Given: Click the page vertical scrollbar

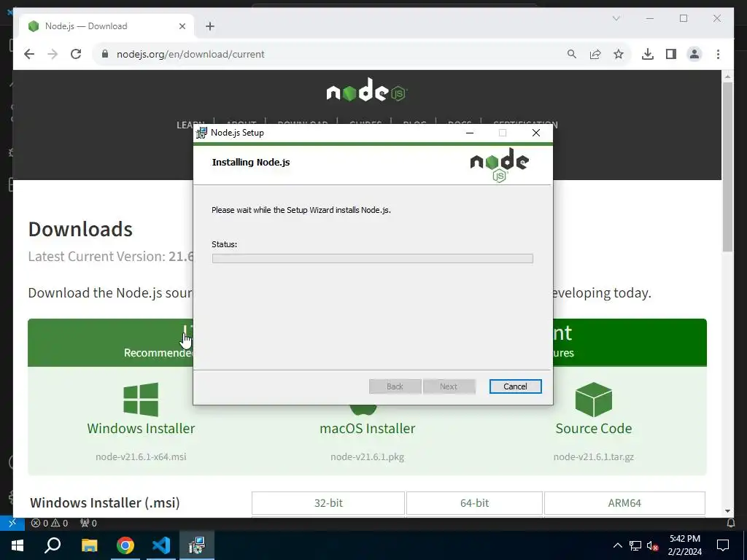Looking at the screenshot, I should pyautogui.click(x=727, y=167).
